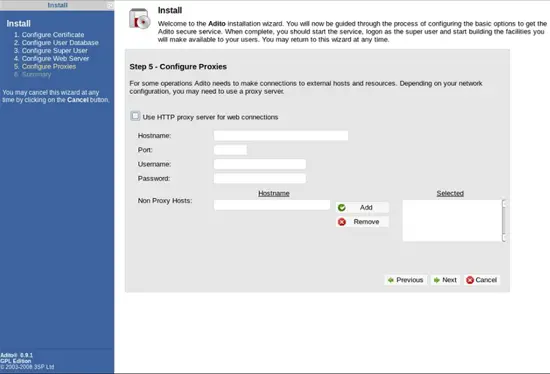The image size is (550, 374).
Task: Open Configure Certificate step in sidebar
Action: 53,35
